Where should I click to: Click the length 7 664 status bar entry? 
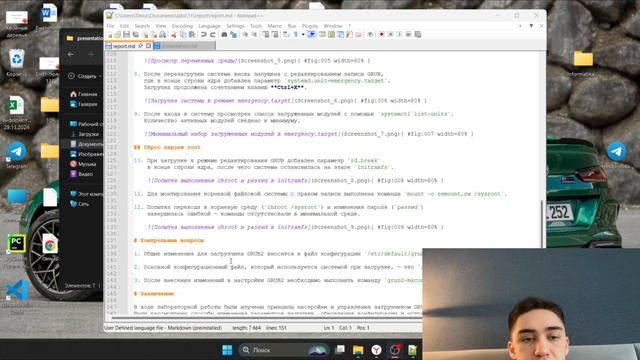pos(247,328)
